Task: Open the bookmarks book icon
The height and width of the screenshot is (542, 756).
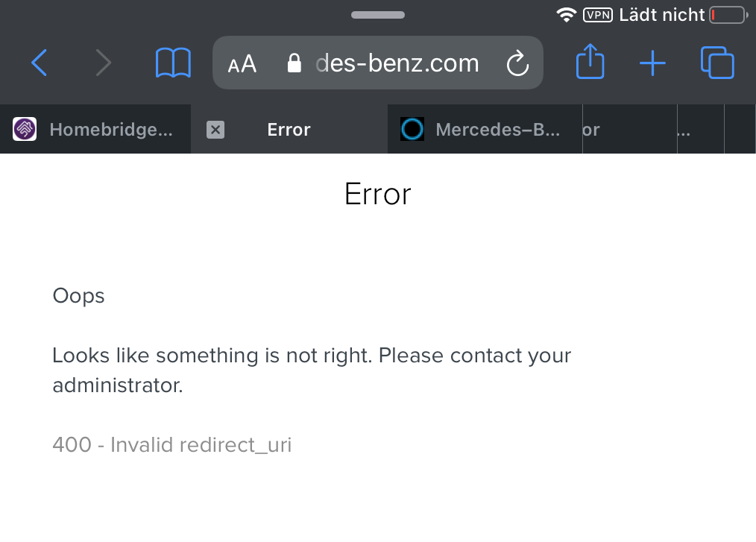Action: [173, 63]
